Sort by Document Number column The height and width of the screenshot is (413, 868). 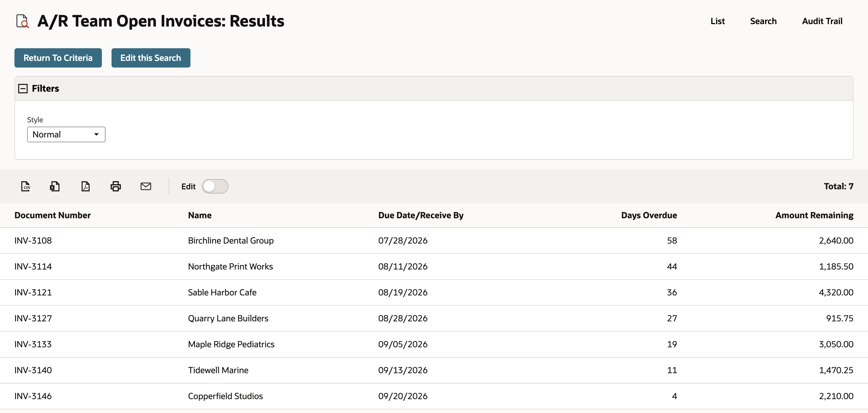click(52, 215)
